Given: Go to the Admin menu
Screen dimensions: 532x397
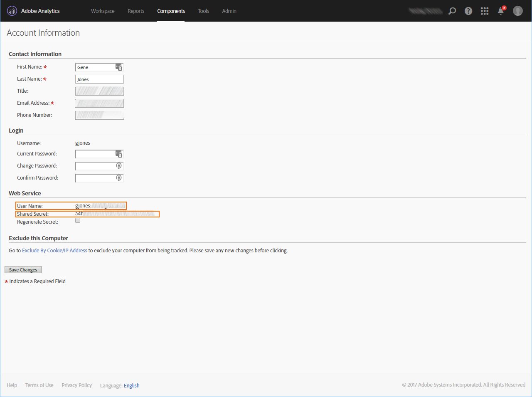Looking at the screenshot, I should click(229, 11).
